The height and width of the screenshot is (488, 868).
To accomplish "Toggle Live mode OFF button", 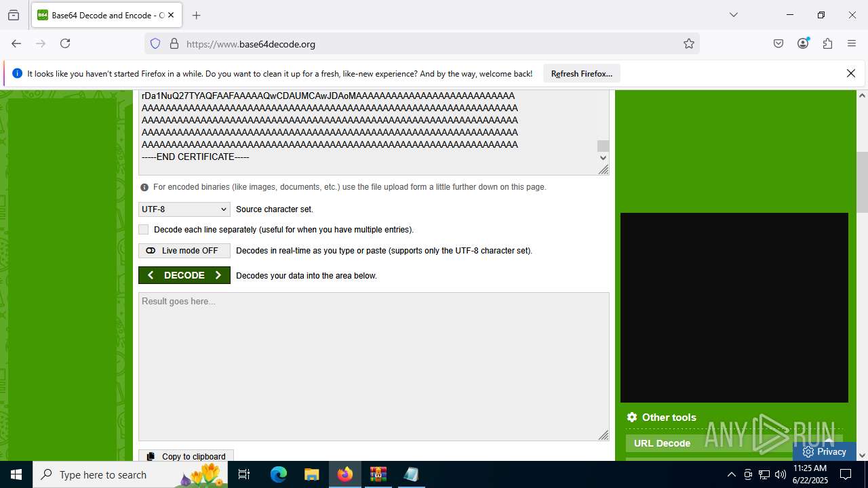I will tap(184, 251).
